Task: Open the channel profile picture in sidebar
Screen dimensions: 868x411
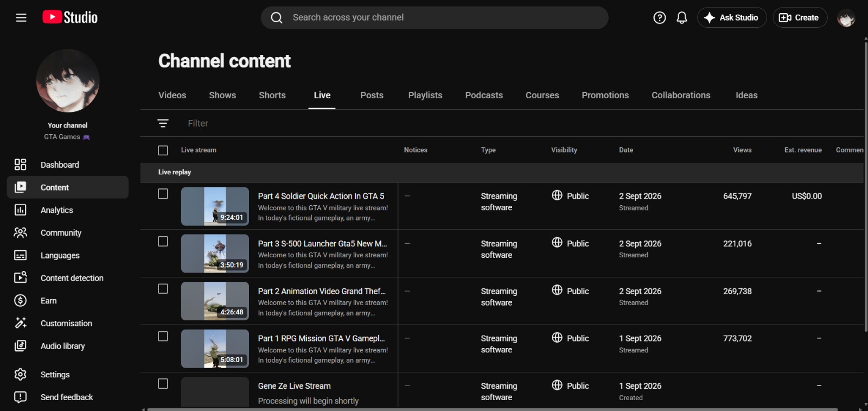Action: tap(68, 81)
